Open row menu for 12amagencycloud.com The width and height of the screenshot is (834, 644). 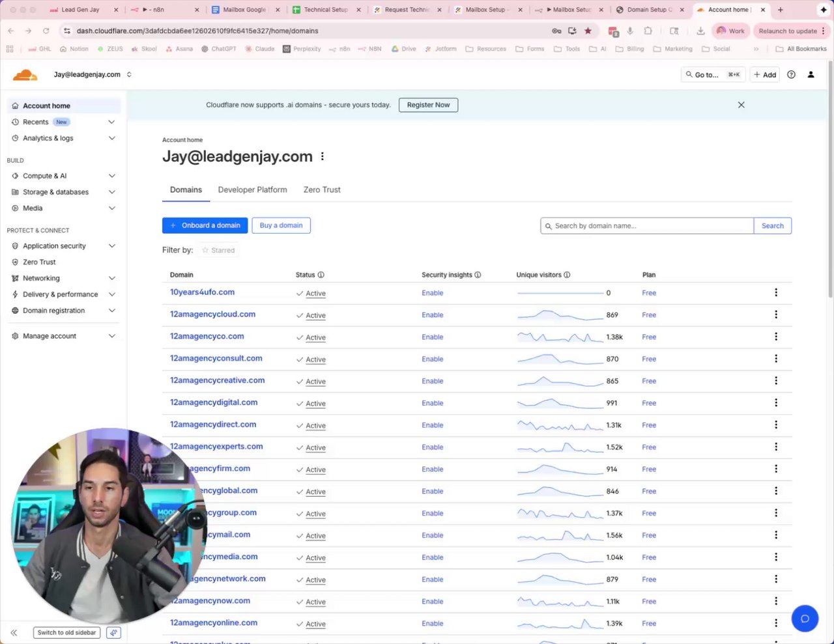click(x=776, y=315)
